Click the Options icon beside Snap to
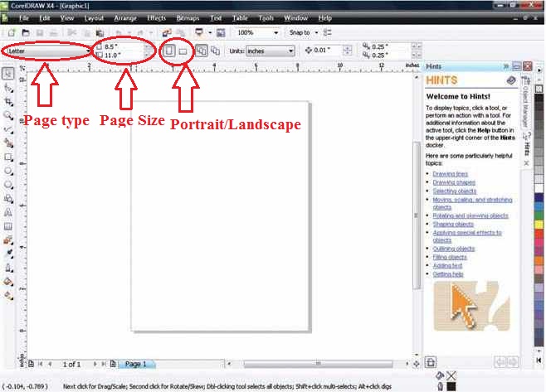The height and width of the screenshot is (392, 546). pos(327,32)
